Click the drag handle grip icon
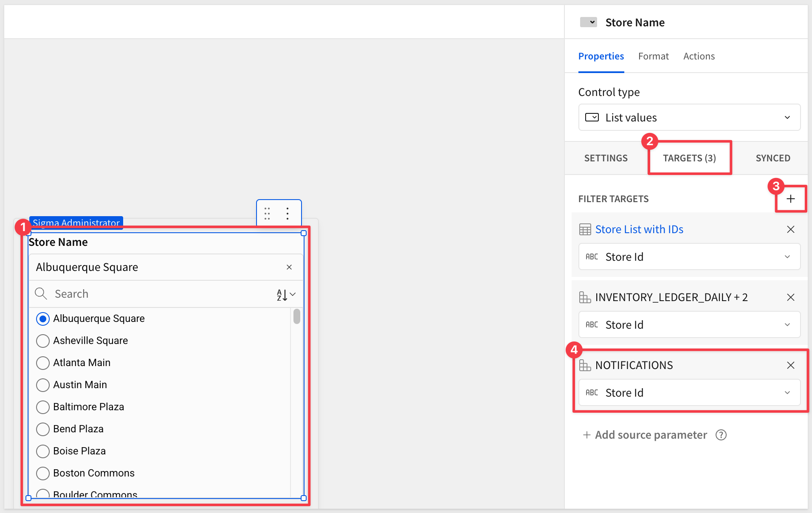The width and height of the screenshot is (812, 513). pos(267,213)
